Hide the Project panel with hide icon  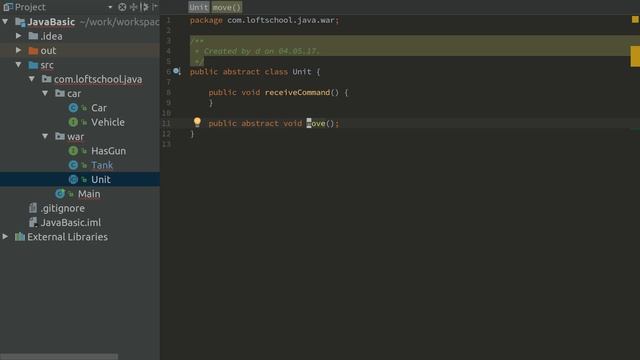coord(154,7)
